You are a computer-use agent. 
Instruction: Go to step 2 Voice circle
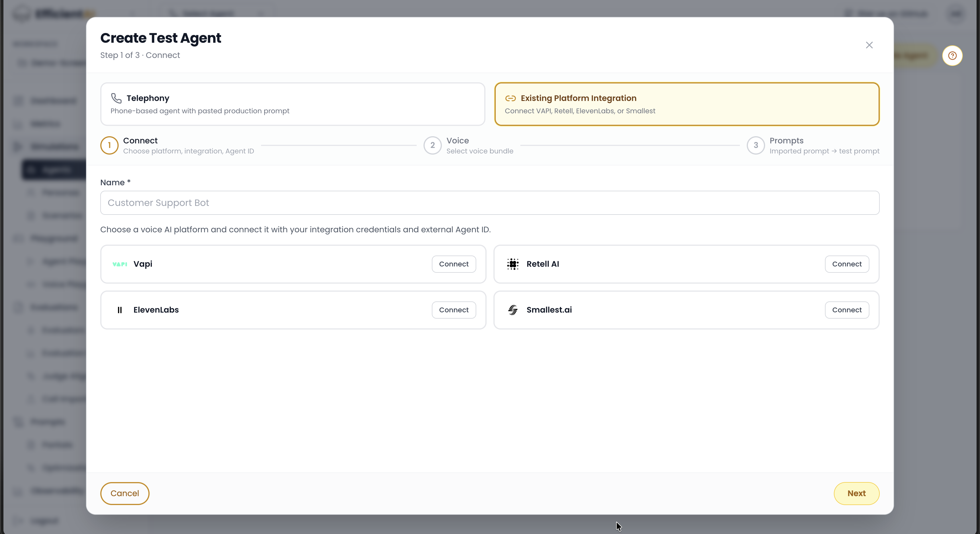click(432, 145)
